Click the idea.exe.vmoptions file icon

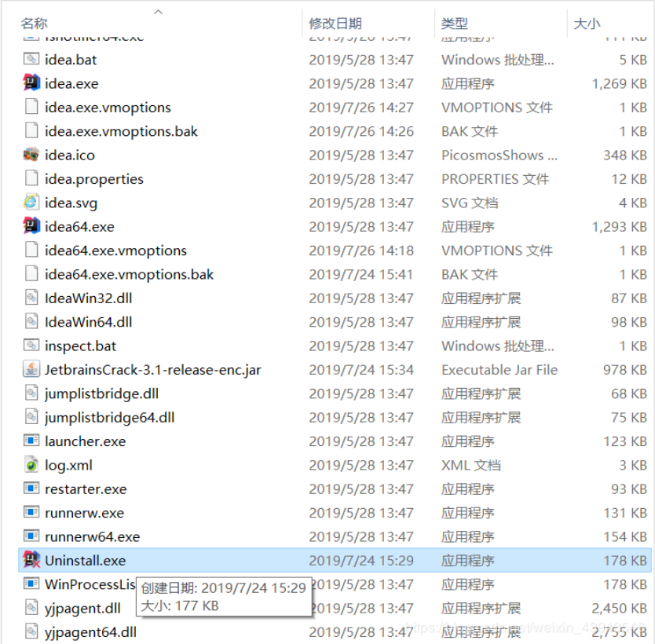(31, 107)
